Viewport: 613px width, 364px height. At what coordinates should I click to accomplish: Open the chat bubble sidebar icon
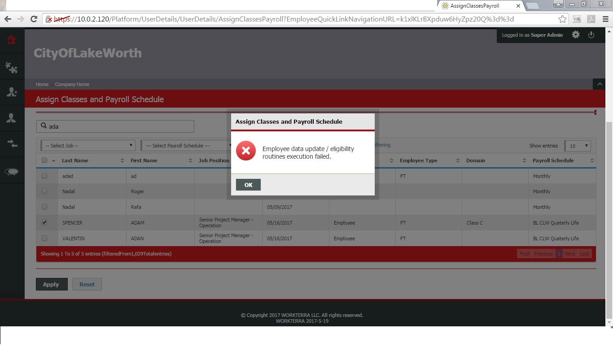tap(12, 172)
